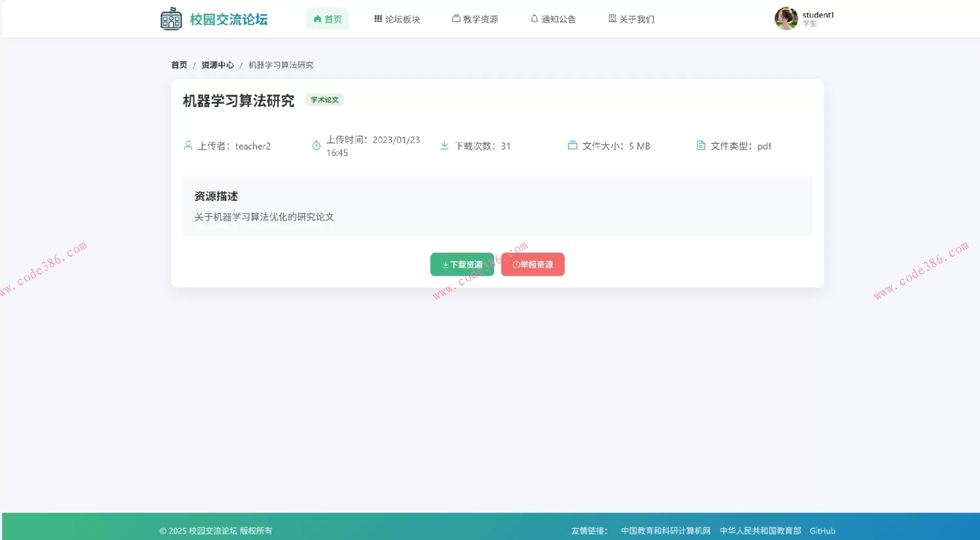Click the notification bell icon
Screen dimensions: 980x540
(534, 18)
